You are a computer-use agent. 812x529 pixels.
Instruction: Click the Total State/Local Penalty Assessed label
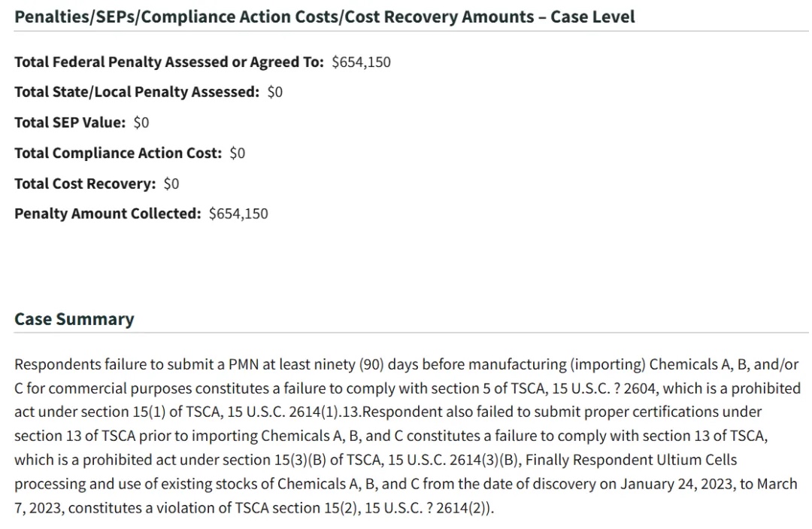tap(137, 92)
